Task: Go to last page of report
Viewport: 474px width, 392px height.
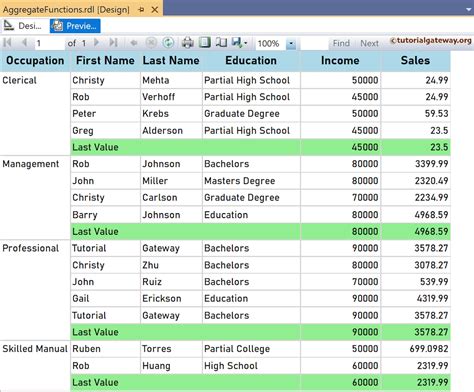Action: pyautogui.click(x=113, y=43)
